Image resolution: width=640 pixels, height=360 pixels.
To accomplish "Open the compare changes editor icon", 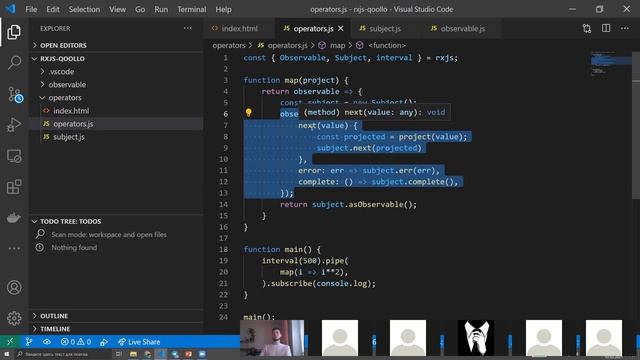I will pos(587,28).
